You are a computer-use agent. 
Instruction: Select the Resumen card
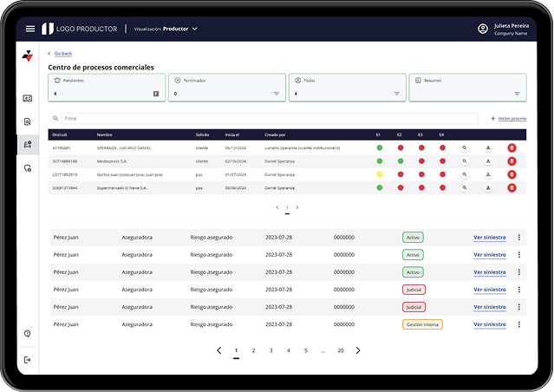click(467, 87)
